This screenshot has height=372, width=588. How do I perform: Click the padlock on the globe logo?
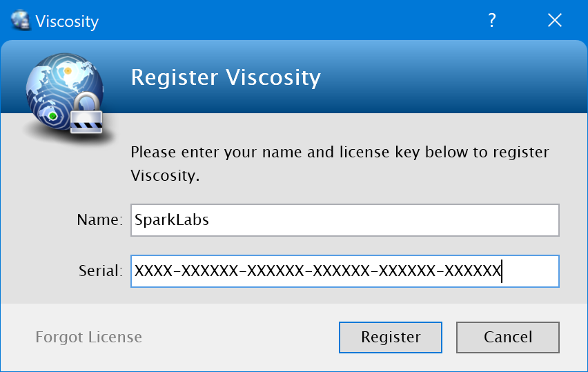pos(87,119)
